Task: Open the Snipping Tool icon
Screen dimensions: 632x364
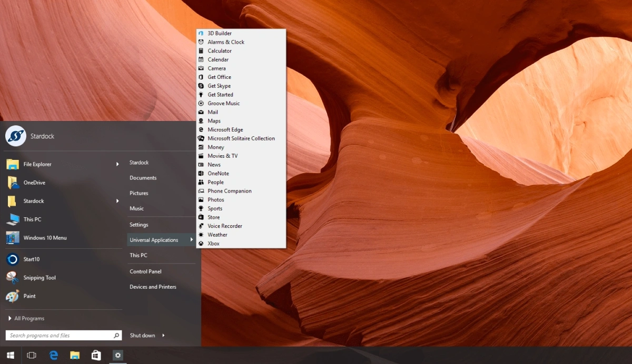Action: [x=13, y=277]
